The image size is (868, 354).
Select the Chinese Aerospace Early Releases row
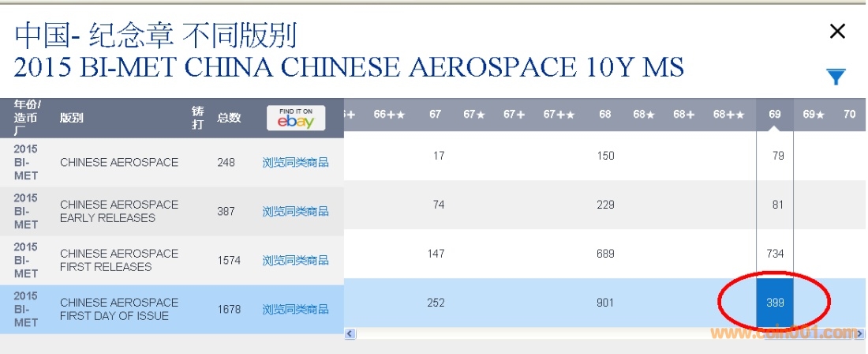(119, 211)
